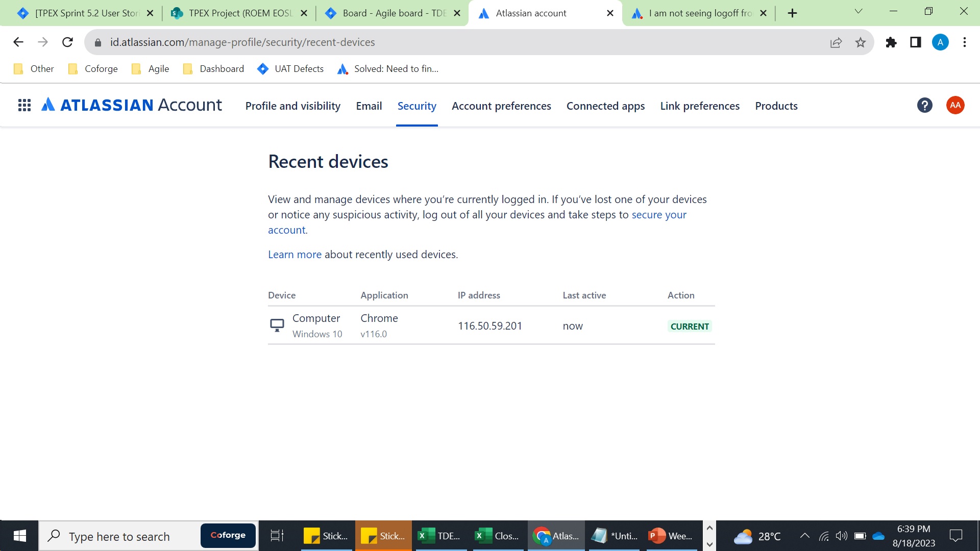Click the Help question mark icon

point(924,106)
